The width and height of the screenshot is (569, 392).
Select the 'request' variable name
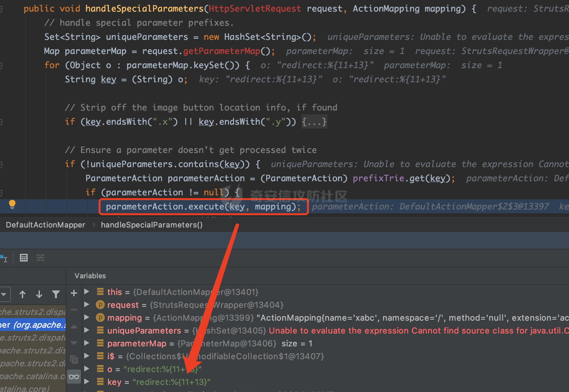123,305
